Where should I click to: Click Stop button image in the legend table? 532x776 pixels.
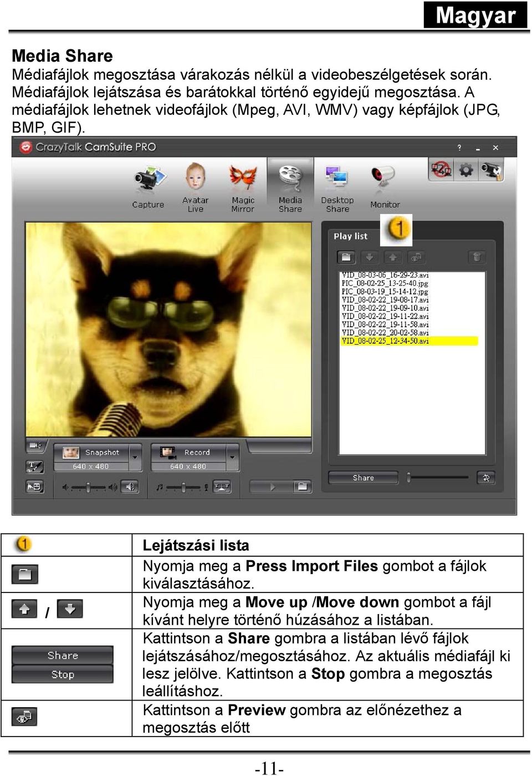tap(63, 674)
